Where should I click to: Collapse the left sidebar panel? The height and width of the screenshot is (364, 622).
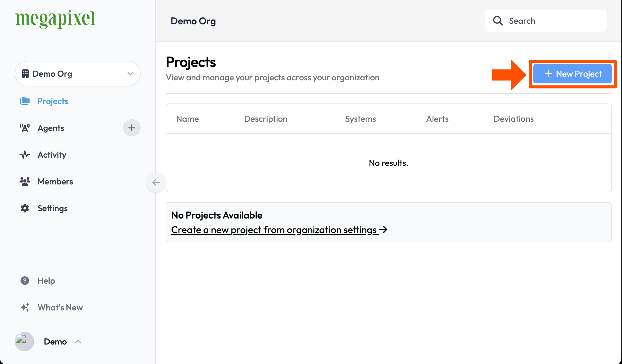point(156,182)
